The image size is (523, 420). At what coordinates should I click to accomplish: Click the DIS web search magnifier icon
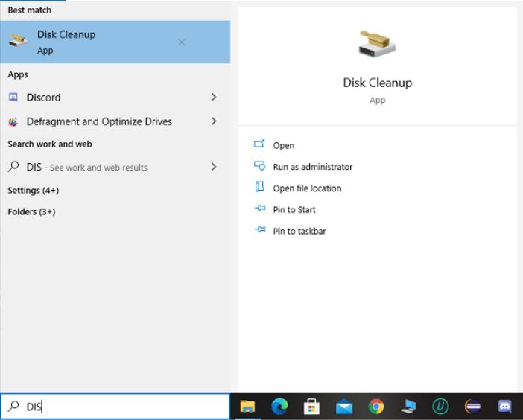click(13, 166)
